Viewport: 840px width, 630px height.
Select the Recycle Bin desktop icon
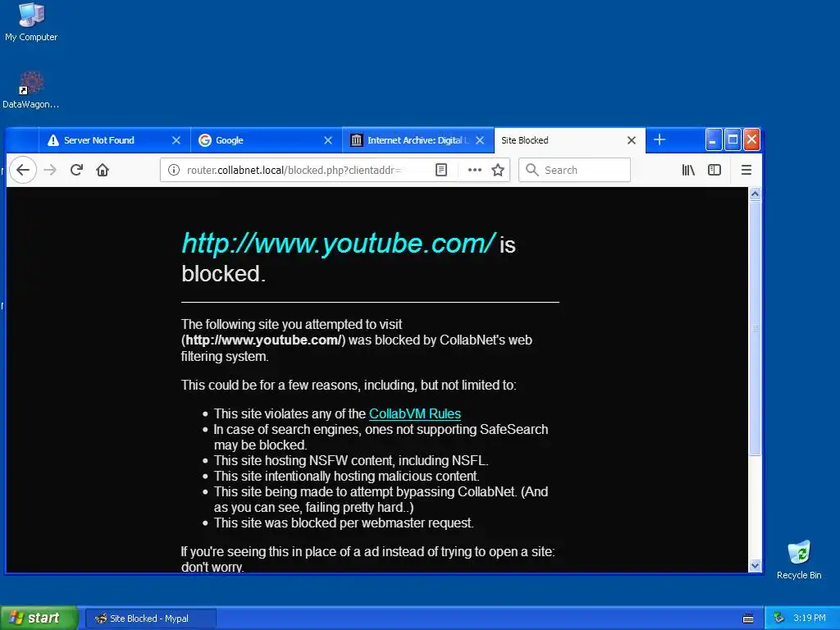799,560
